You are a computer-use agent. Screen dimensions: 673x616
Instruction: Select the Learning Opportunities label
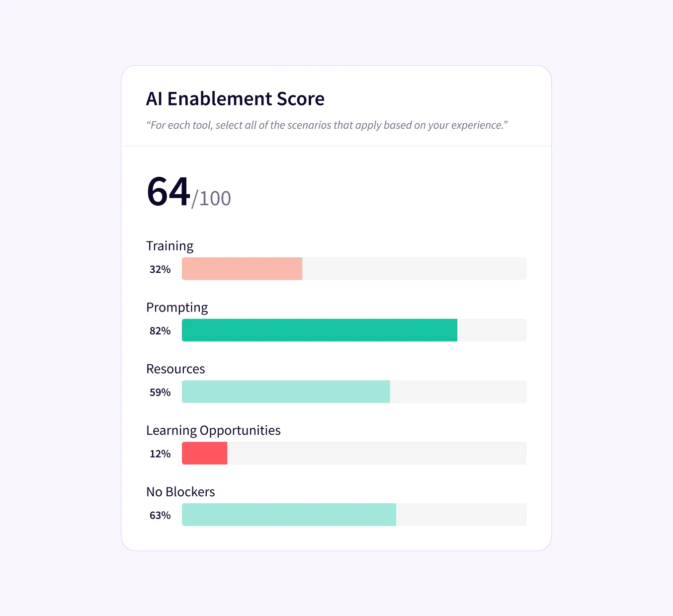[x=213, y=430]
